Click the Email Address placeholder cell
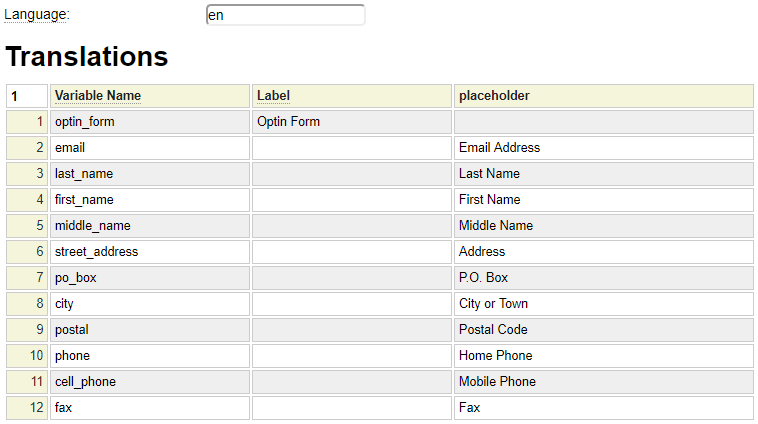Screen dimensions: 758x424 pyautogui.click(x=602, y=148)
